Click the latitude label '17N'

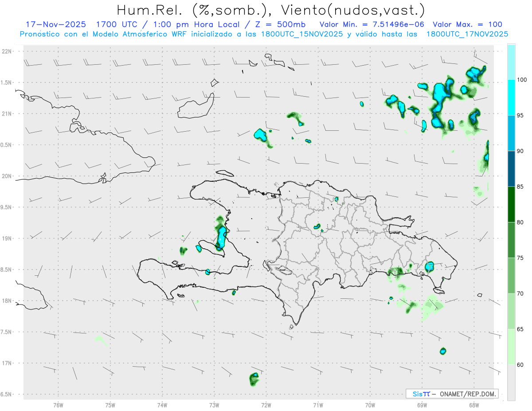point(8,363)
